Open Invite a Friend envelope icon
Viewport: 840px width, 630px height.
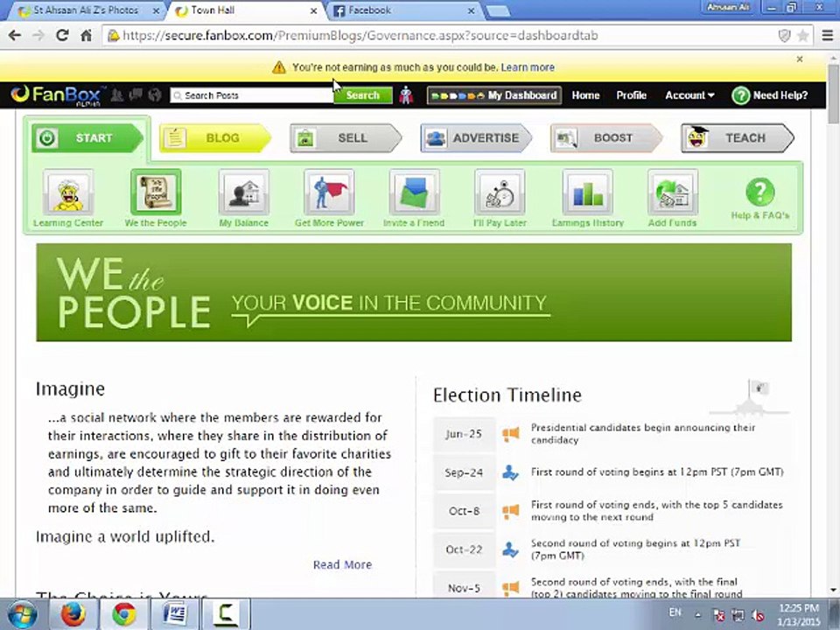point(414,192)
